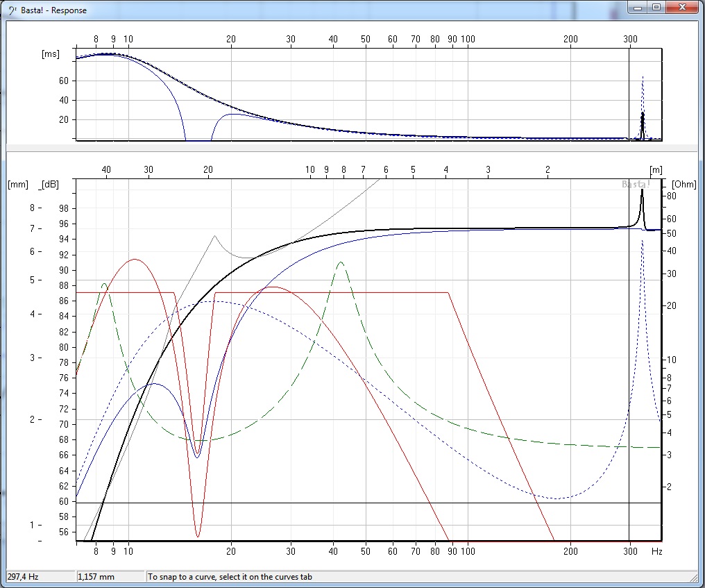This screenshot has width=705, height=588.
Task: Close the Basta! Response window
Action: pyautogui.click(x=682, y=8)
